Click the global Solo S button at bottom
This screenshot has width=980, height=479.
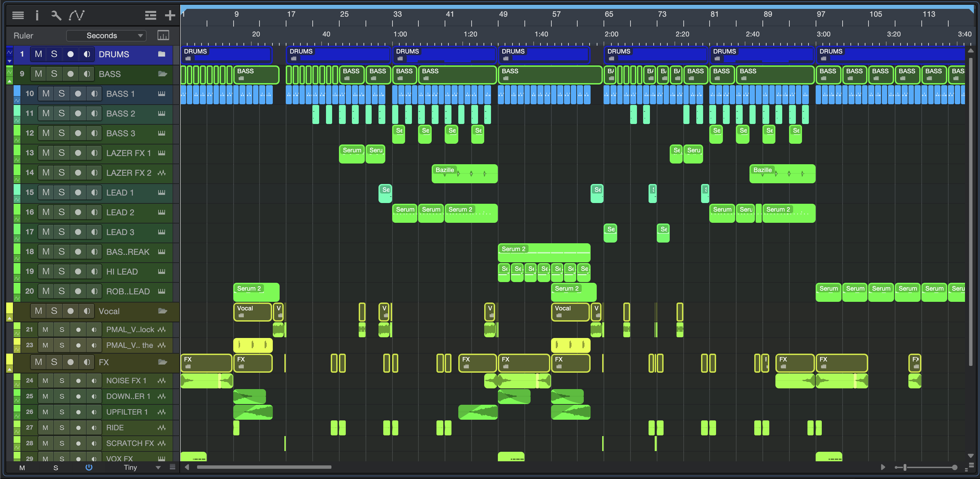[56, 468]
